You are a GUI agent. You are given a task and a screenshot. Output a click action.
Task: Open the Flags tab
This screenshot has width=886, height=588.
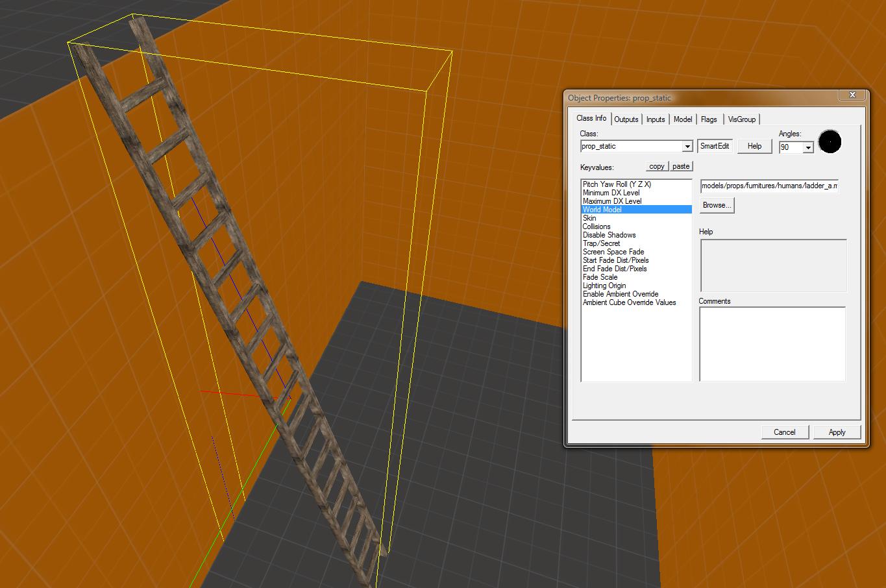[709, 119]
